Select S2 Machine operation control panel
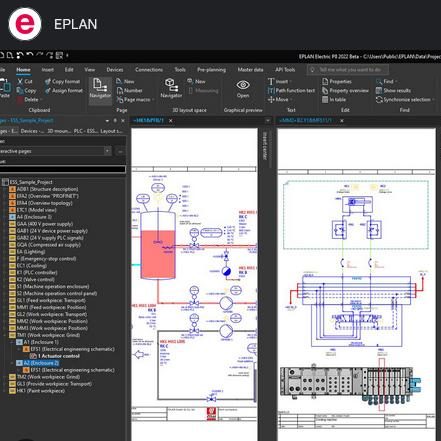Screen dimensions: 441x441 57,293
